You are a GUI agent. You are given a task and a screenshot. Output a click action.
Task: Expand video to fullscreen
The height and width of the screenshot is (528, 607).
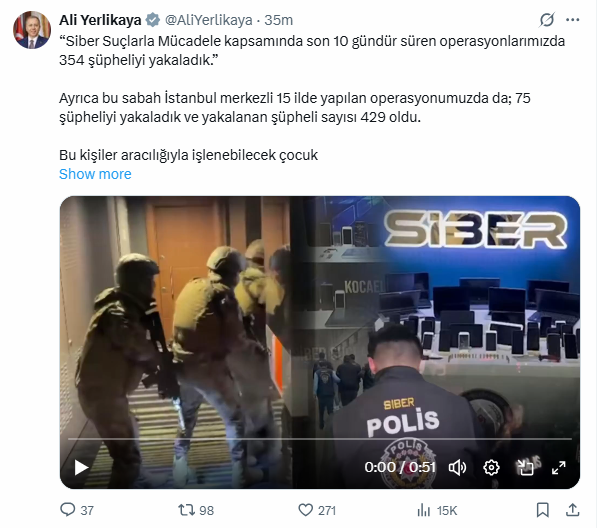point(558,468)
